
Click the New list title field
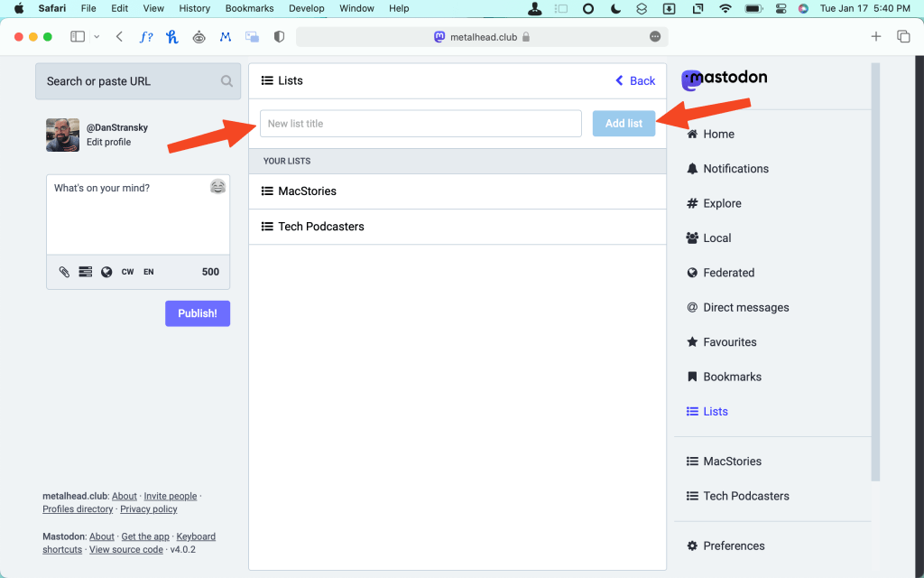[420, 123]
